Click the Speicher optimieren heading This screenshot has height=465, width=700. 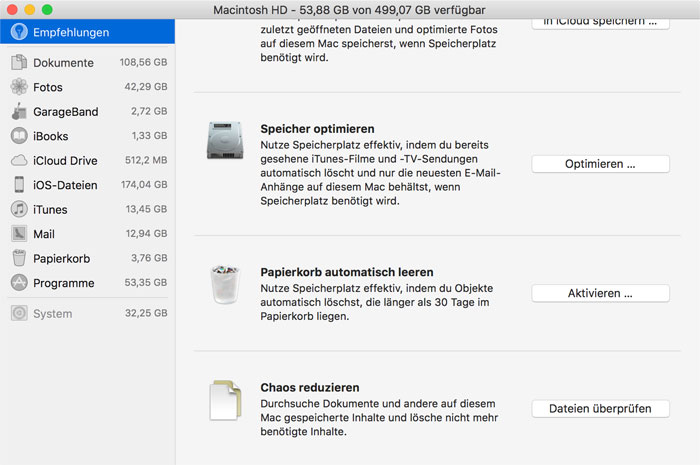click(x=317, y=129)
